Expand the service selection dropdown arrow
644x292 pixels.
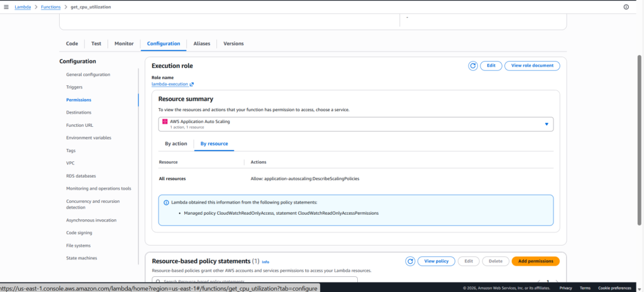tap(546, 124)
